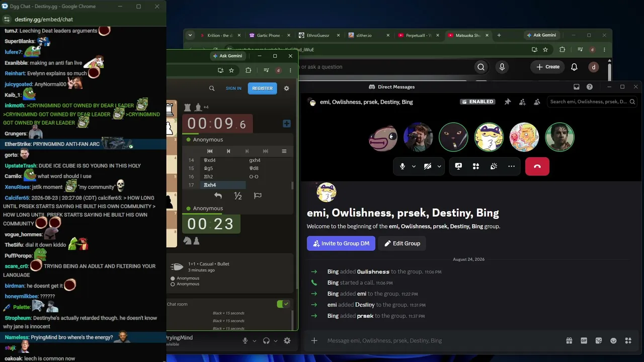Viewport: 644px width, 362px height.
Task: Click YouTube search magnifier button
Action: [x=481, y=67]
